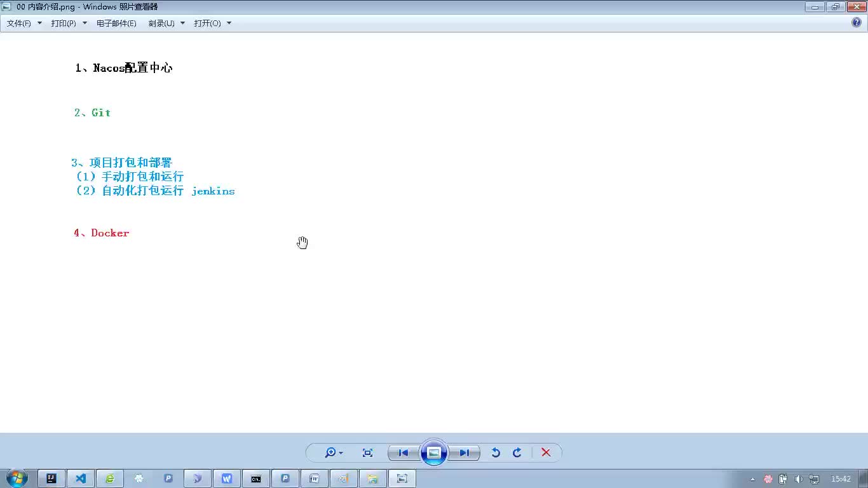The height and width of the screenshot is (488, 868).
Task: Click the show desktop strip
Action: point(864,478)
